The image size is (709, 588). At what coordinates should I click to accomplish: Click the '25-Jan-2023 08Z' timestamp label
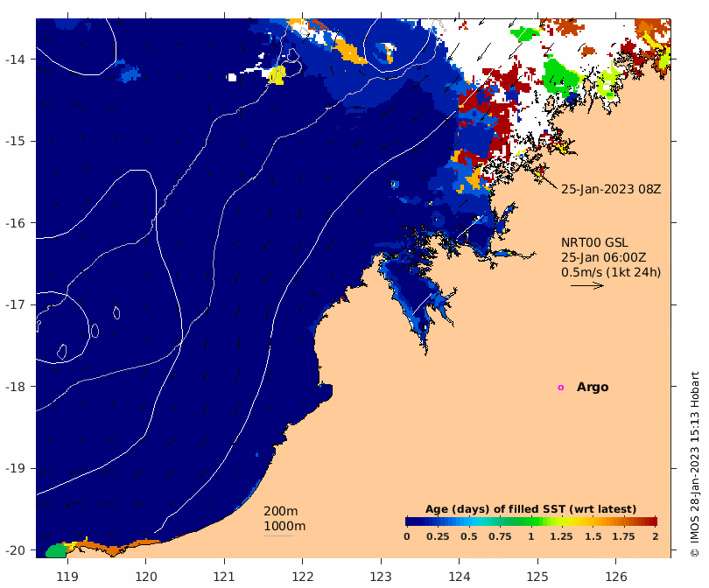(611, 189)
